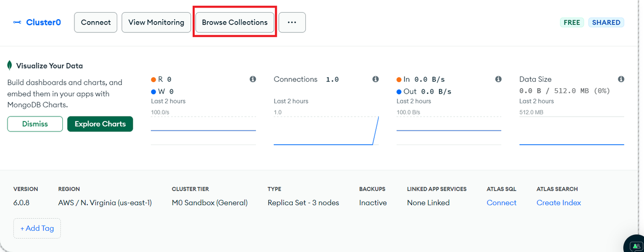
Task: Click the FREE tier badge
Action: click(x=572, y=22)
